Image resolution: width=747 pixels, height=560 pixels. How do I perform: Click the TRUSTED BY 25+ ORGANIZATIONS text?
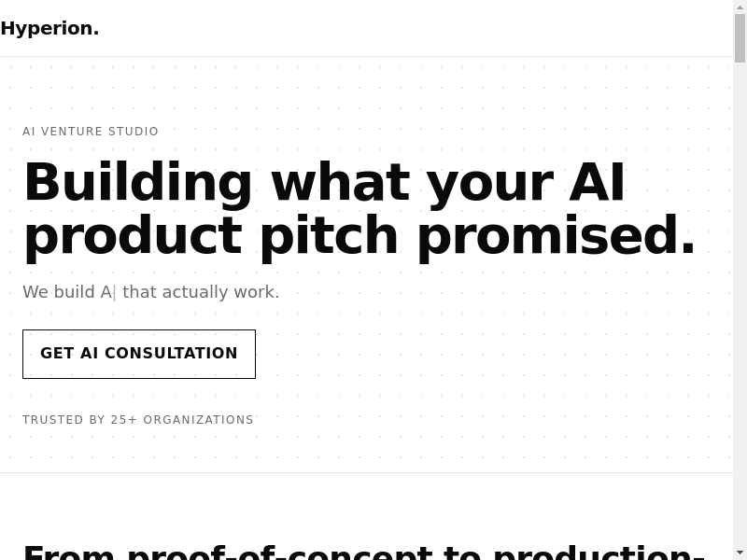138,420
